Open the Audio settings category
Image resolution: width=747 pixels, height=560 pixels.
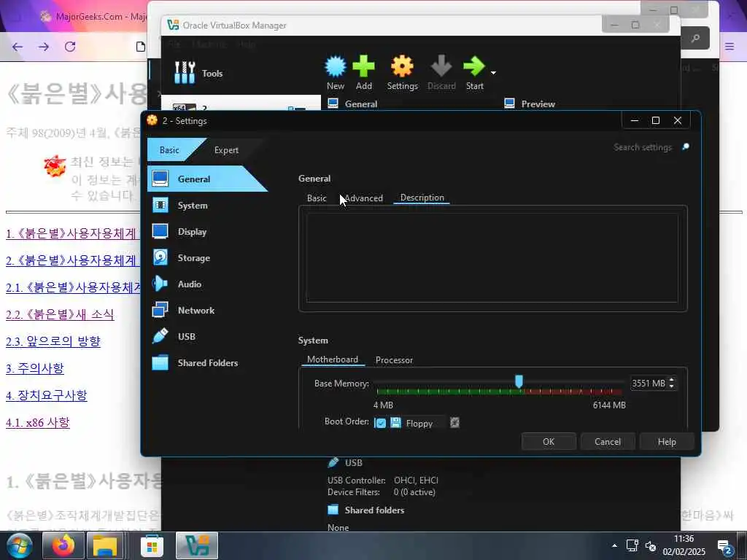coord(189,284)
